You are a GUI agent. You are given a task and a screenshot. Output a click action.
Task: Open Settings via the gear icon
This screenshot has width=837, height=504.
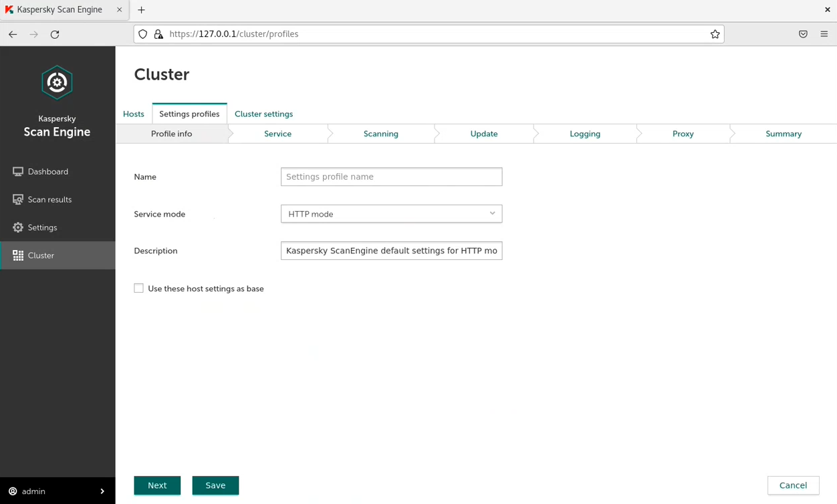[18, 228]
